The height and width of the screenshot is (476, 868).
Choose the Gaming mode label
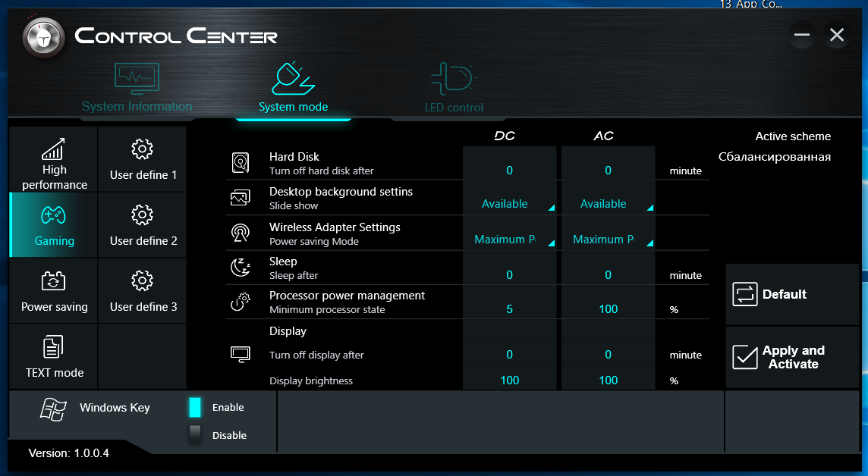click(55, 240)
